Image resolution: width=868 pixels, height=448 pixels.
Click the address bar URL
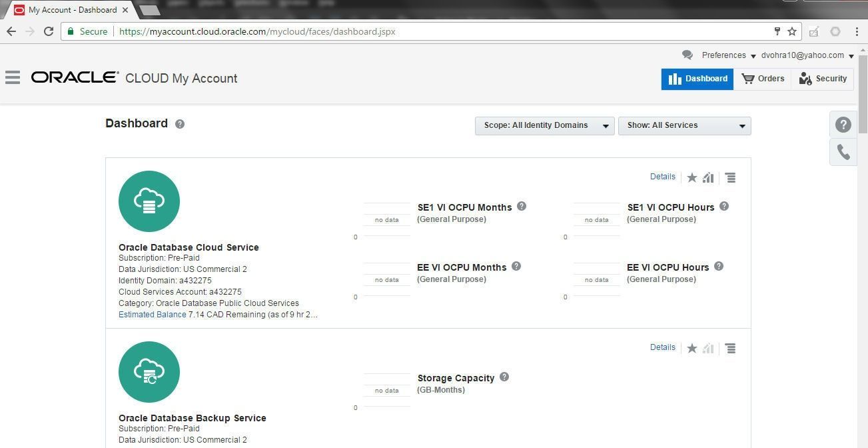coord(257,31)
